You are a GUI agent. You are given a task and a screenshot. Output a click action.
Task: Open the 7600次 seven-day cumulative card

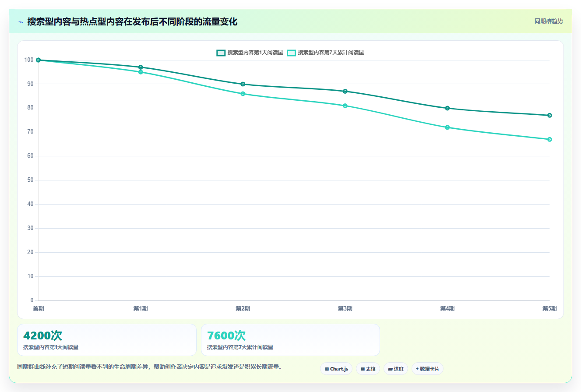[x=290, y=340]
